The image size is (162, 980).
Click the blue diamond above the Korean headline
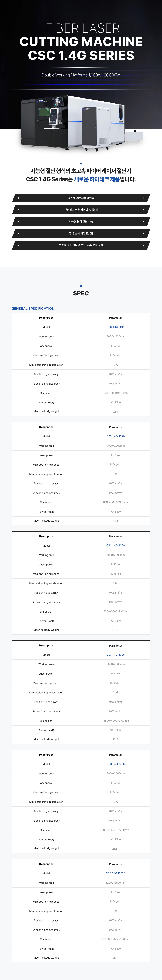pos(81,163)
